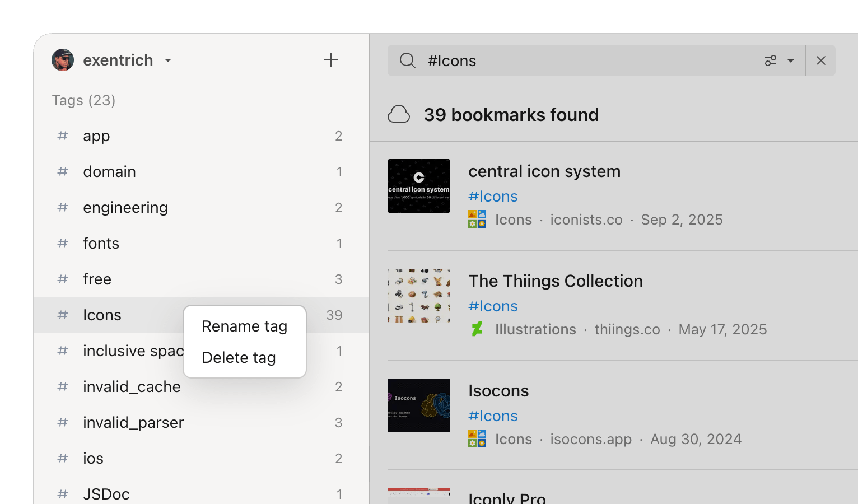This screenshot has height=504, width=858.
Task: Expand the filter dropdown arrow in search bar
Action: coord(791,60)
